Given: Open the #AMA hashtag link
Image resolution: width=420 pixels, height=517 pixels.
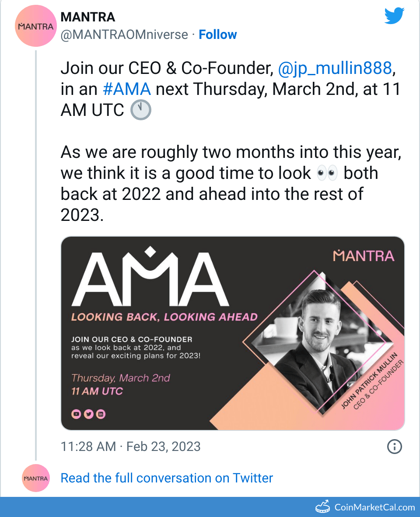Looking at the screenshot, I should point(126,89).
